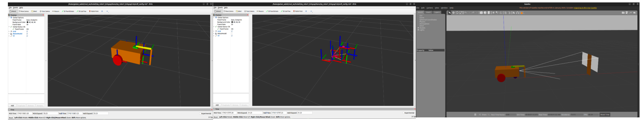The width and height of the screenshot is (644, 127).
Task: Select the rotate mode tool in Gazebo
Action: [x=457, y=13]
